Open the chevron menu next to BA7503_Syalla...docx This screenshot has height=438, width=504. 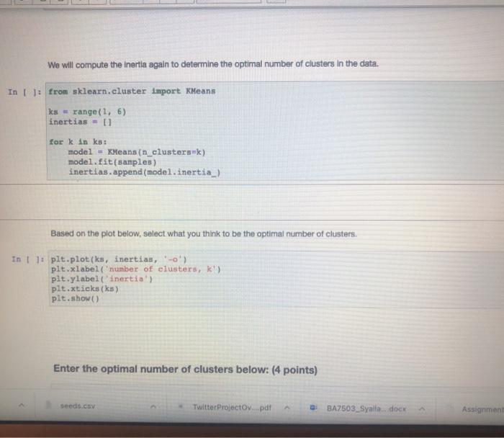click(x=423, y=408)
